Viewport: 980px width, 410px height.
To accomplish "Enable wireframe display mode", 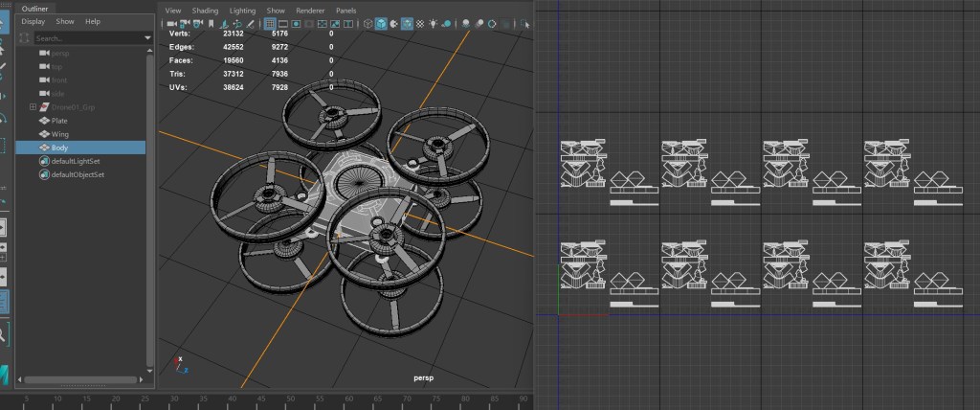I will (x=367, y=24).
